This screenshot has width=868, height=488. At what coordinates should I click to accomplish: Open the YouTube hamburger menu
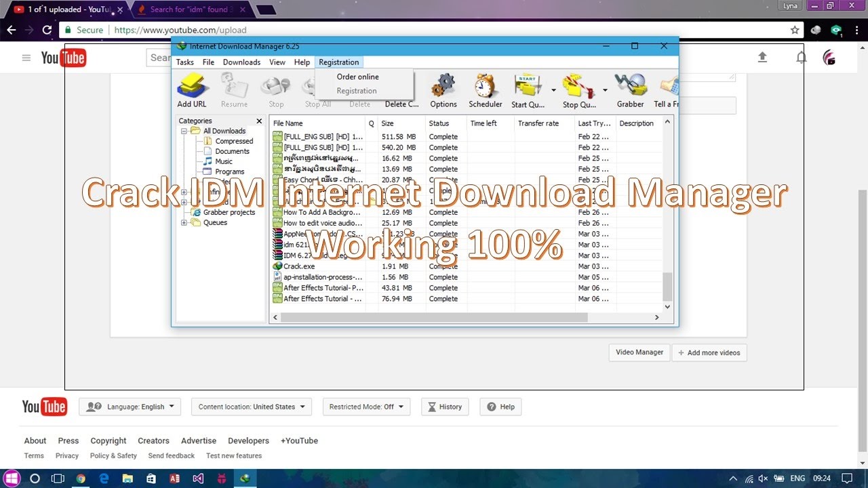pyautogui.click(x=26, y=58)
